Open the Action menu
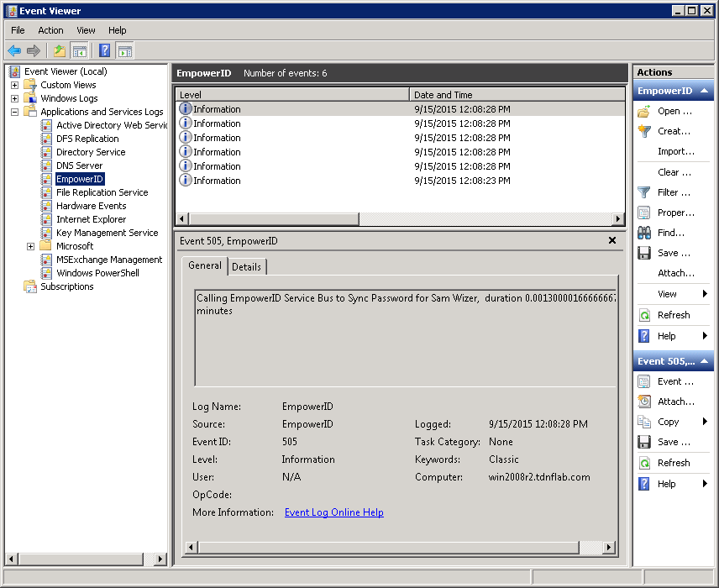This screenshot has height=588, width=719. (x=50, y=30)
